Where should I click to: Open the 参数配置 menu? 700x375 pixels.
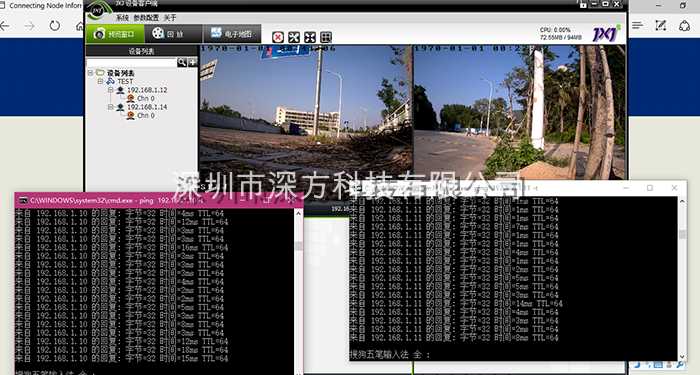coord(146,17)
